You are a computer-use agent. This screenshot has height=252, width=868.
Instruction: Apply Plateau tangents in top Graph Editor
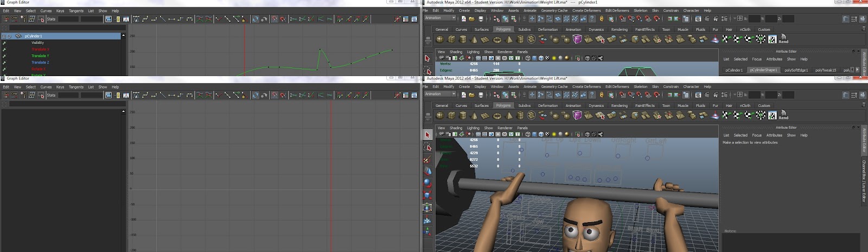(189, 19)
